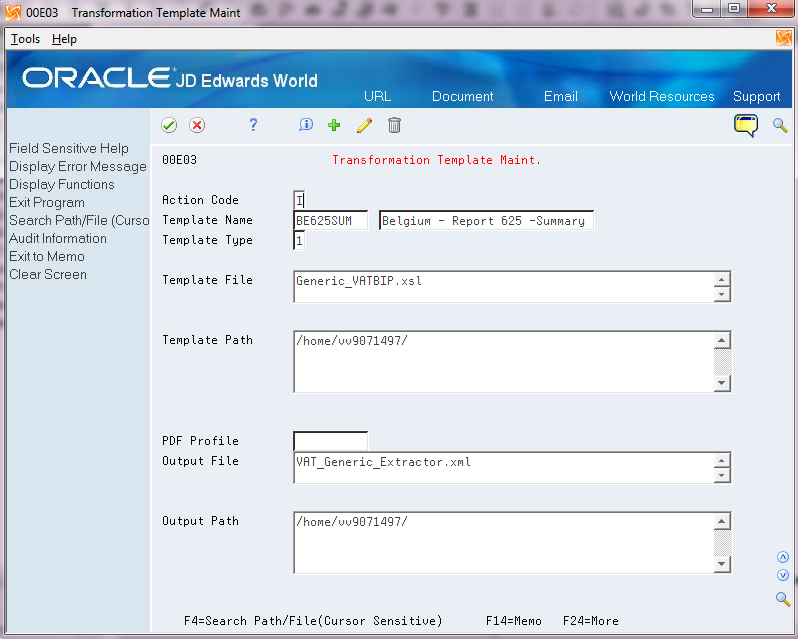Open the Document header tab

[x=463, y=96]
